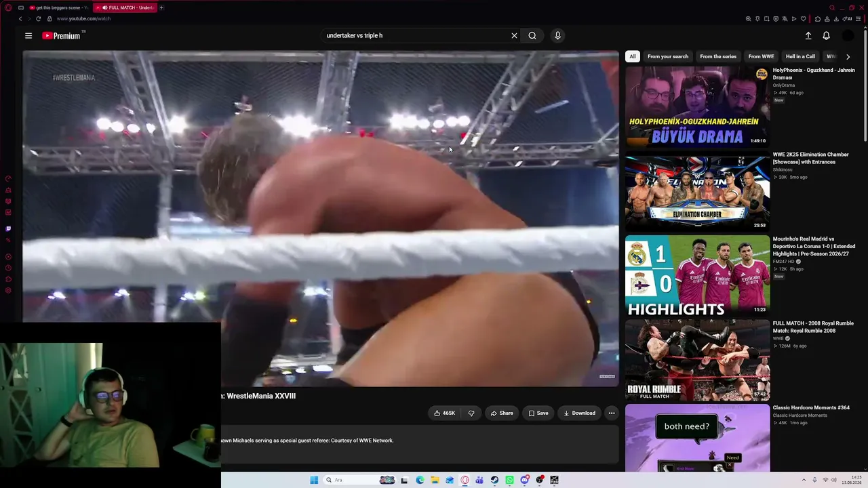The image size is (868, 488).
Task: Go to YouTube Premium home logo
Action: [x=61, y=36]
